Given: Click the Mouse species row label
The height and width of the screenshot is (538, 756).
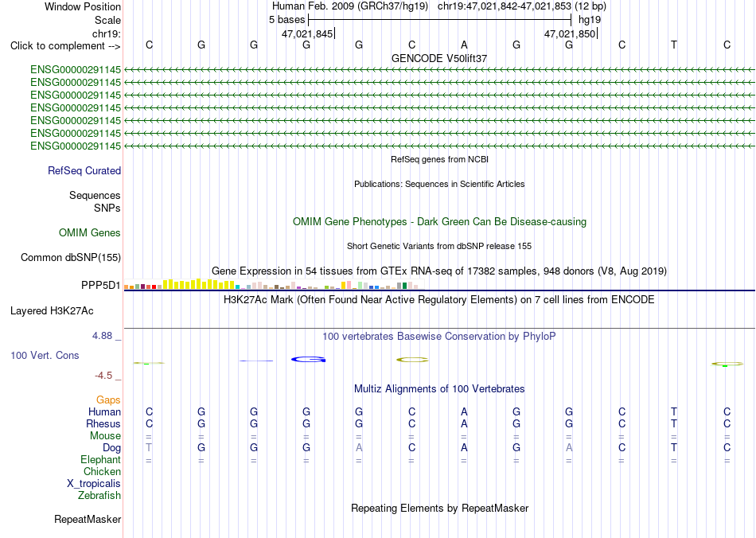Looking at the screenshot, I should (105, 436).
